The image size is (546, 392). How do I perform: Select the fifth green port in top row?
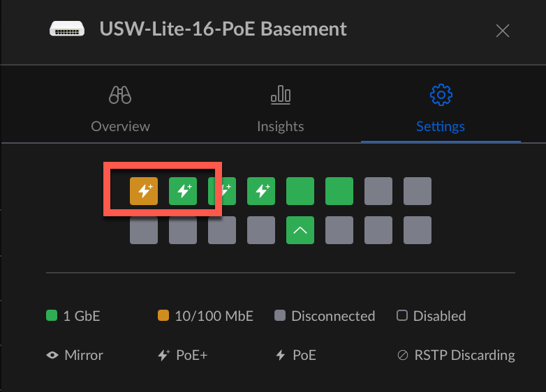(300, 191)
